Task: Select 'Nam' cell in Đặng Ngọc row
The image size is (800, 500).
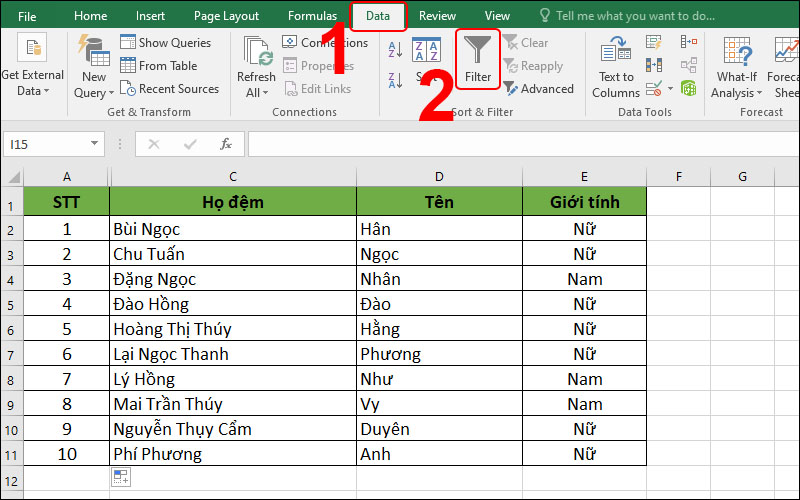Action: 584,279
